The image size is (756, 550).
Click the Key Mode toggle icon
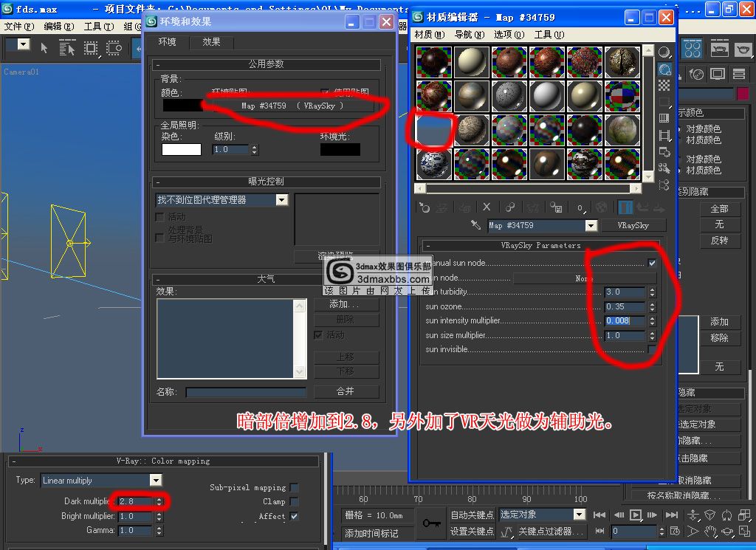[x=599, y=532]
